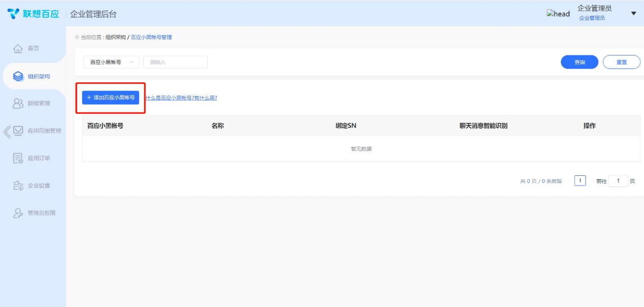Click the 前往 page number input

(x=618, y=180)
